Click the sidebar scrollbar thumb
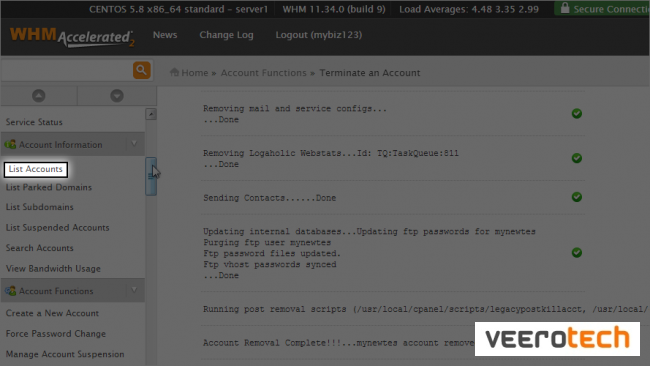Screen dimensions: 650x366 click(151, 176)
